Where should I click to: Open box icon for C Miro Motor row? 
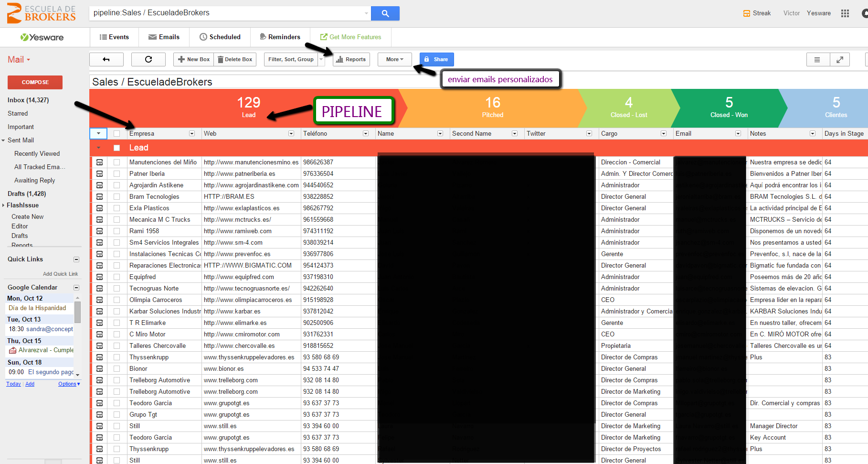click(99, 335)
